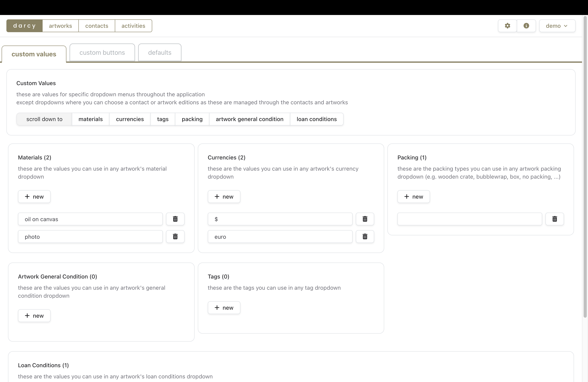Add a new tag
The height and width of the screenshot is (382, 588).
(224, 308)
